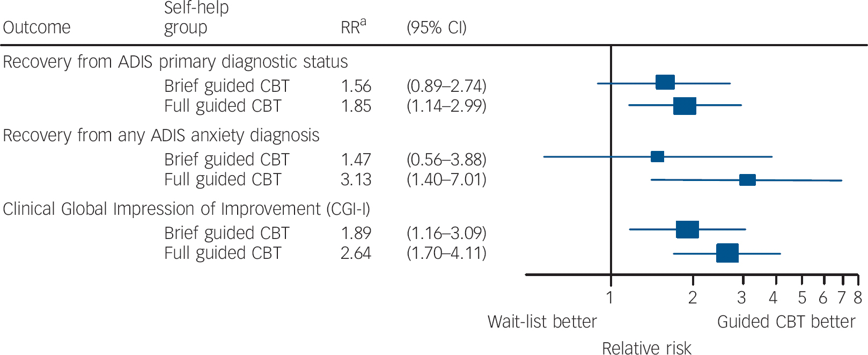Select the "(95% CI)" column header
Image resolution: width=868 pixels, height=355 pixels.
[436, 27]
